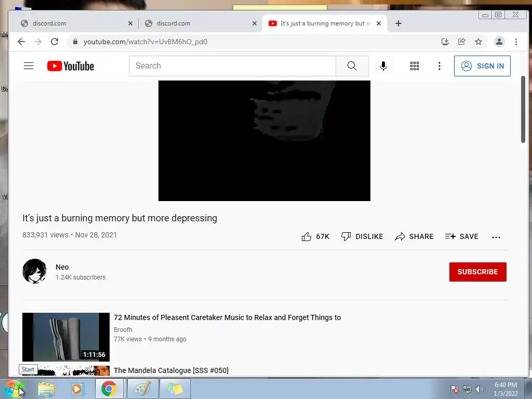The image size is (532, 399).
Task: Maximize the Chrome window
Action: 498,15
